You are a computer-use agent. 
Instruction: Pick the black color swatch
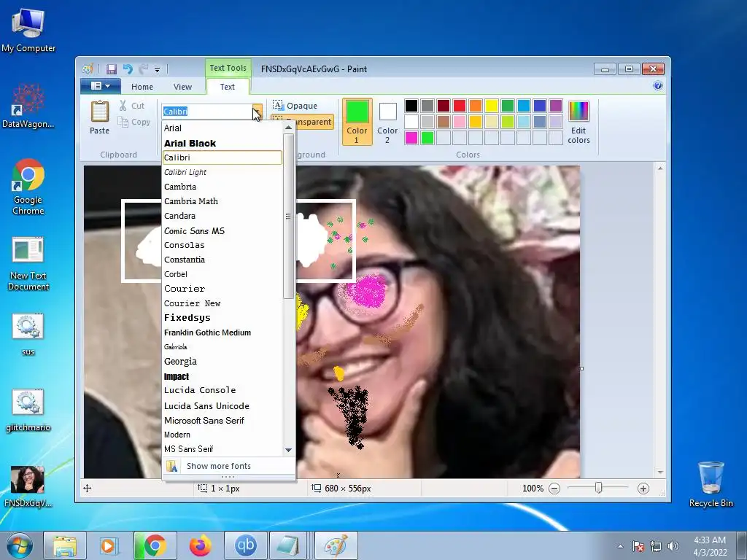coord(411,106)
